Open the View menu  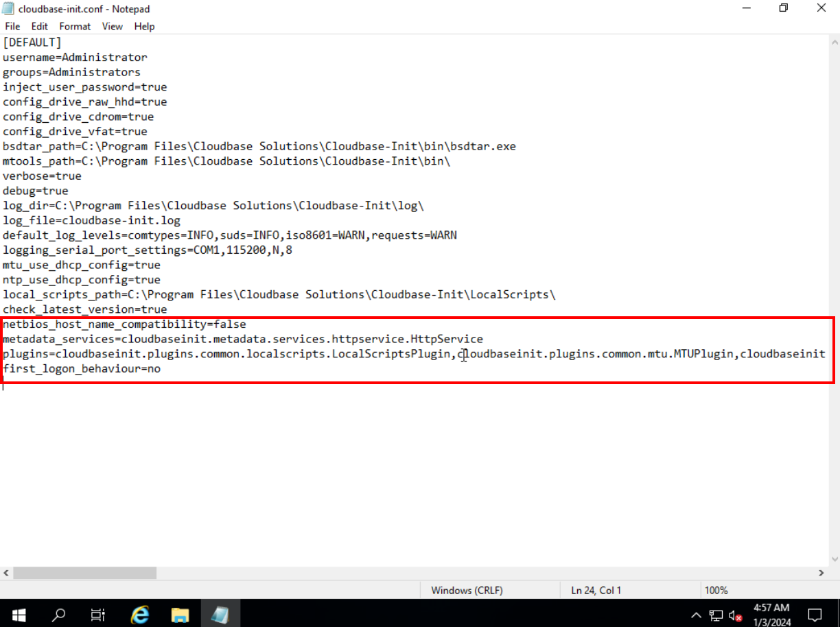113,26
